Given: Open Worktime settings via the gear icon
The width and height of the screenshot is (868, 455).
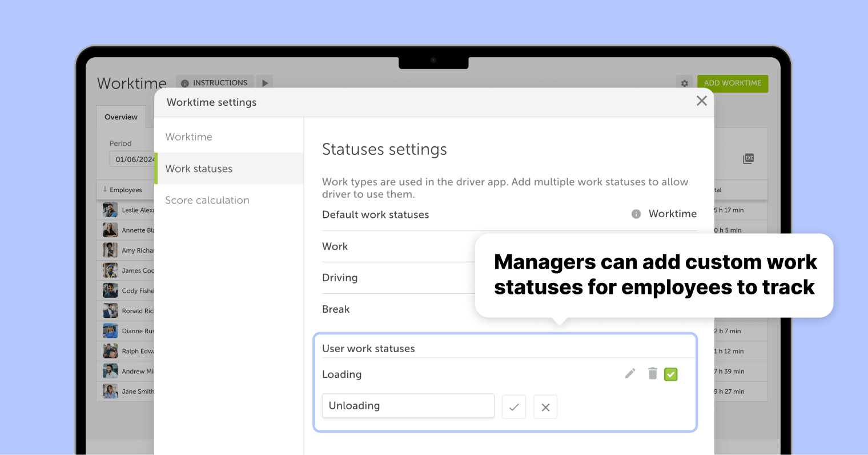Looking at the screenshot, I should point(684,83).
